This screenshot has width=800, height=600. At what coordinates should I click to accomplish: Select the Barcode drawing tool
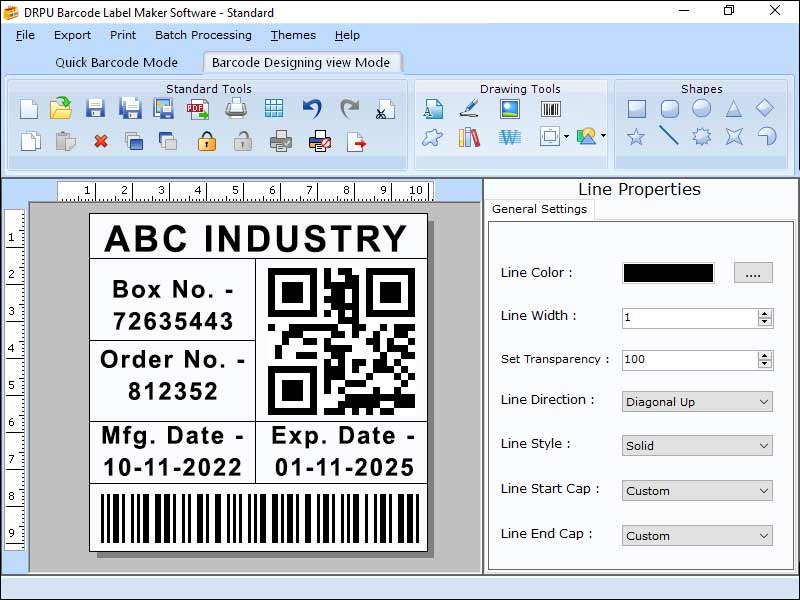coord(550,108)
